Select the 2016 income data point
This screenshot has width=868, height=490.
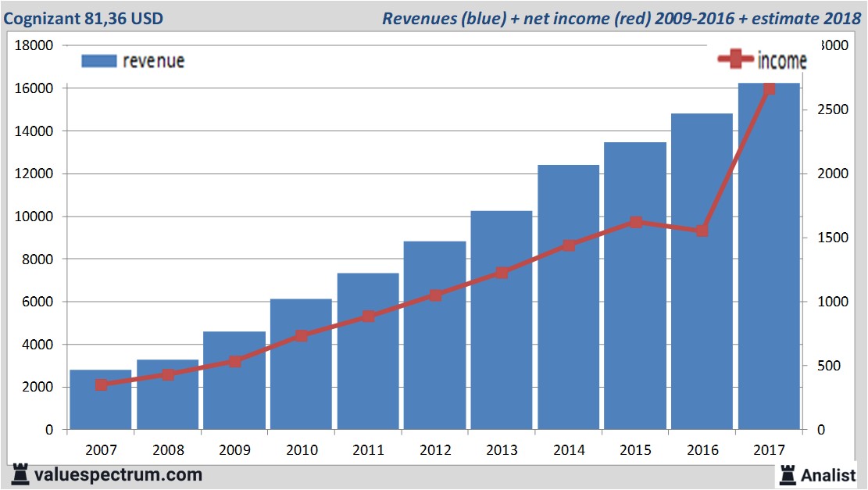coord(702,231)
